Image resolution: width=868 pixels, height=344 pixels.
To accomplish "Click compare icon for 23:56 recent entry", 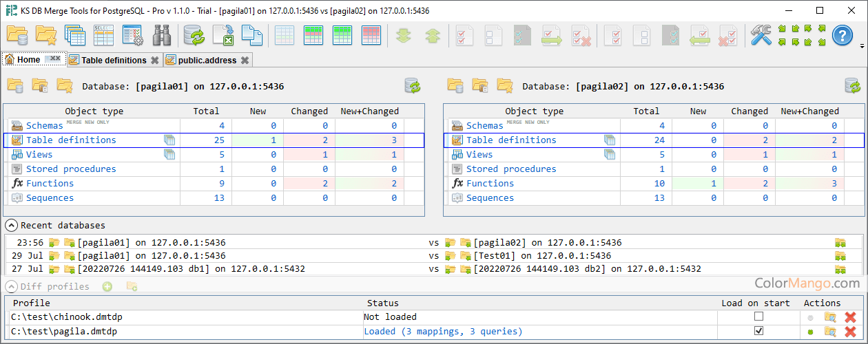I will pos(840,243).
